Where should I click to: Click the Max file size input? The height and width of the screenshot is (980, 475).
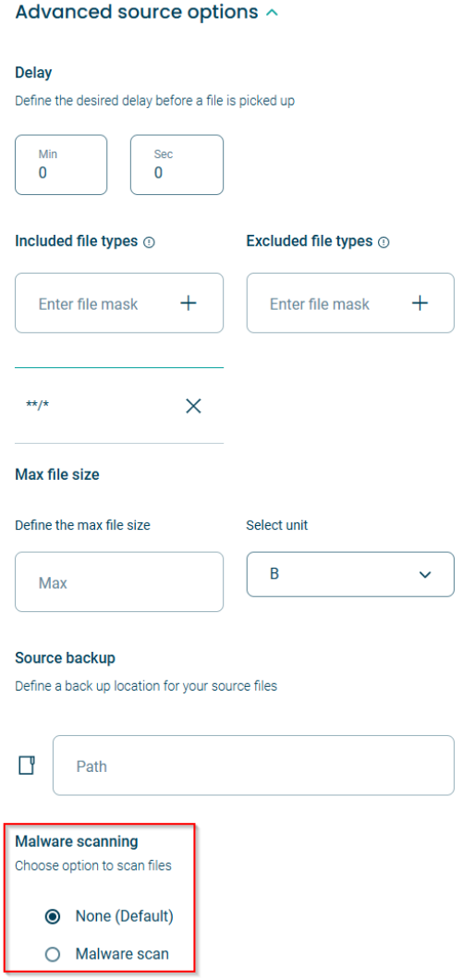pyautogui.click(x=119, y=582)
